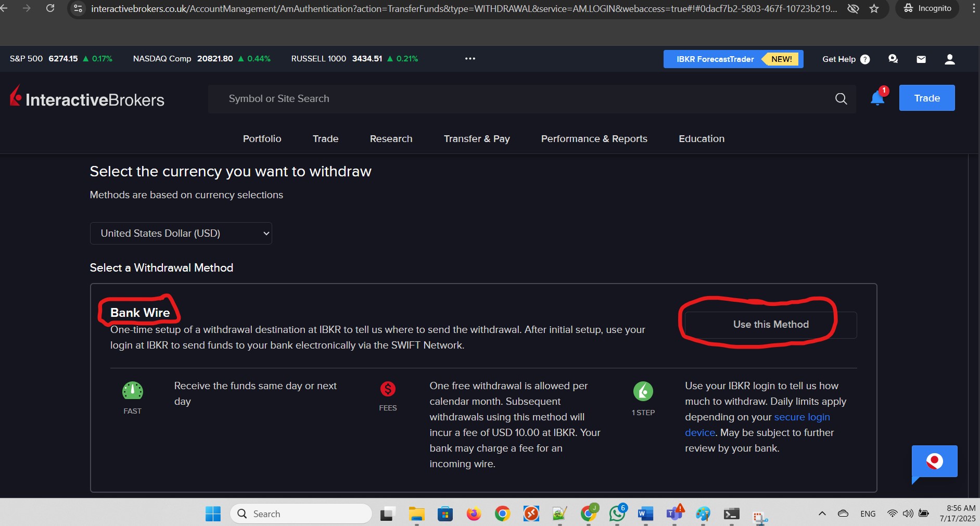This screenshot has height=526, width=980.
Task: Click the ENG language indicator
Action: pyautogui.click(x=868, y=514)
